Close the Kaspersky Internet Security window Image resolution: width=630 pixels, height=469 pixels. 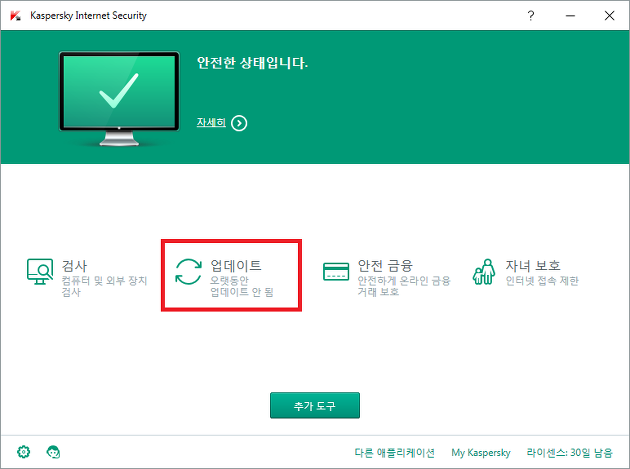[x=609, y=16]
